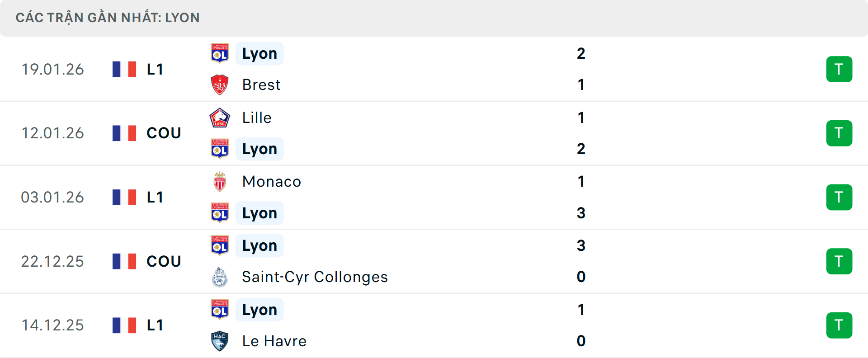Click Lyon's score of 3 against Monaco
Viewport: 868px width, 358px height.
[x=581, y=213]
